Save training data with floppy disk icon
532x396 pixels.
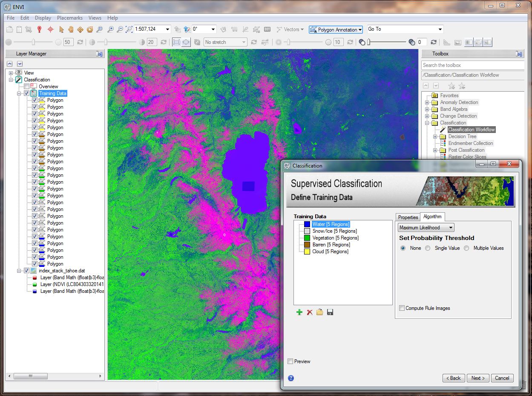click(x=330, y=312)
